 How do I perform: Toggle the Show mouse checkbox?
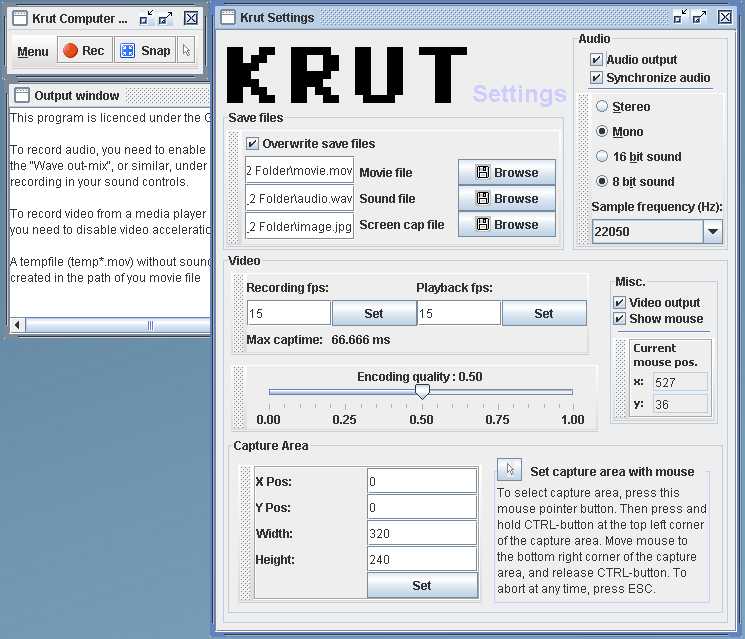[x=619, y=318]
